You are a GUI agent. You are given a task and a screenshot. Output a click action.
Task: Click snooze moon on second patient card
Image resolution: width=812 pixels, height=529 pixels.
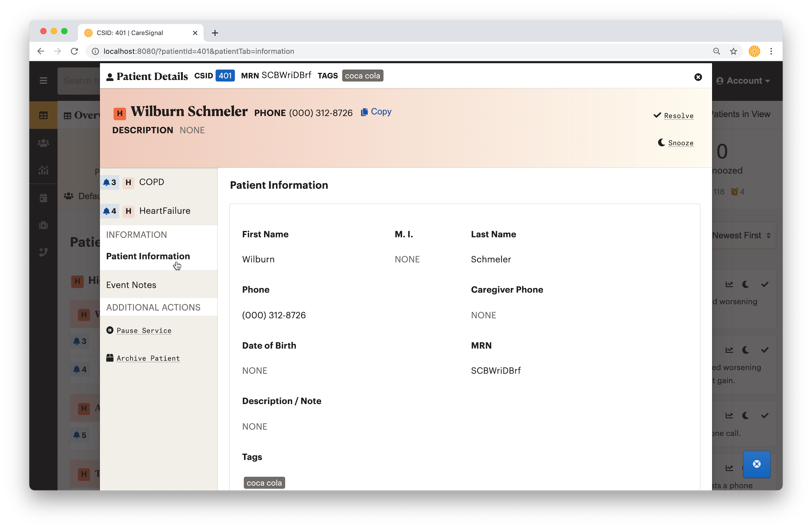(x=746, y=350)
